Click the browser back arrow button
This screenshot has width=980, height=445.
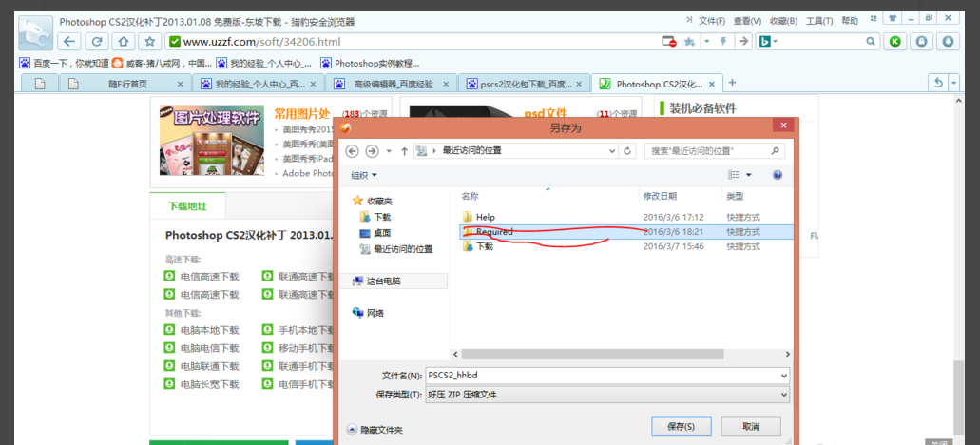pyautogui.click(x=69, y=42)
